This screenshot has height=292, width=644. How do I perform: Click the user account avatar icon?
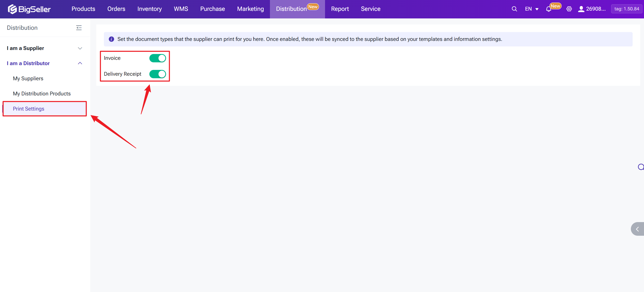[x=581, y=9]
